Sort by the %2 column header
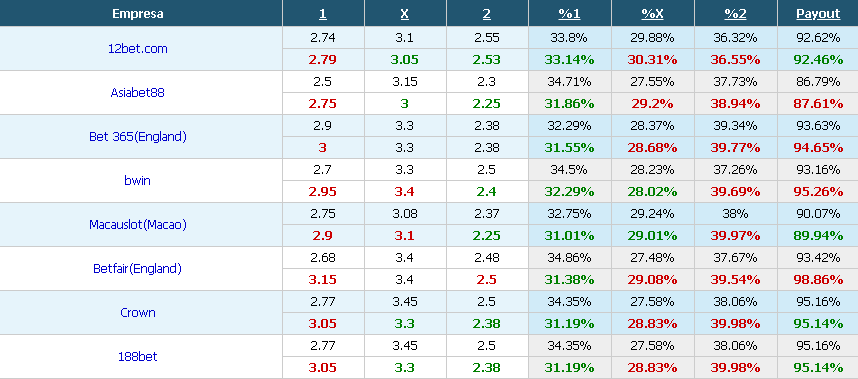 click(x=735, y=14)
